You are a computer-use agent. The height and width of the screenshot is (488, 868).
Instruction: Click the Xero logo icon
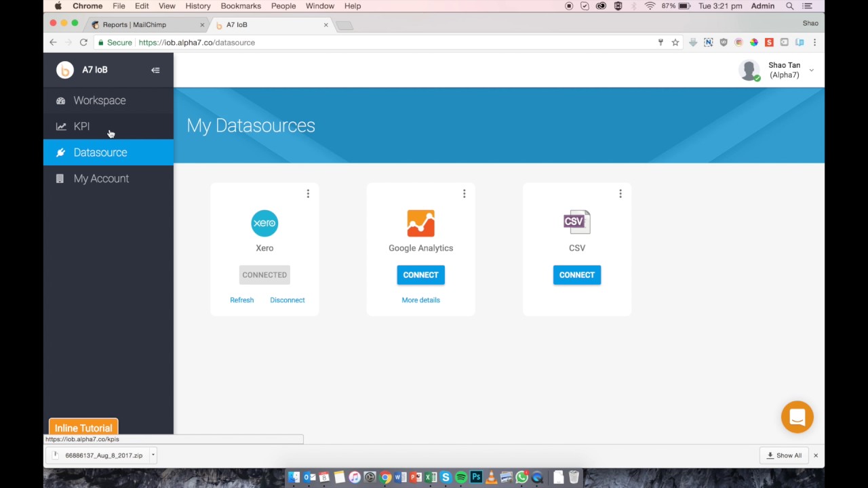click(264, 223)
